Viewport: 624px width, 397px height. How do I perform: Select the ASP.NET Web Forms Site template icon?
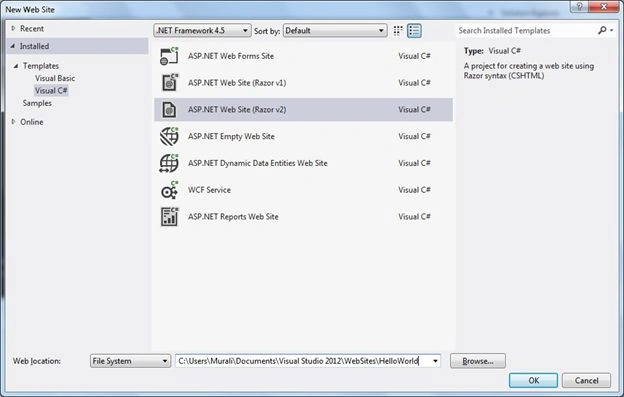(x=169, y=56)
